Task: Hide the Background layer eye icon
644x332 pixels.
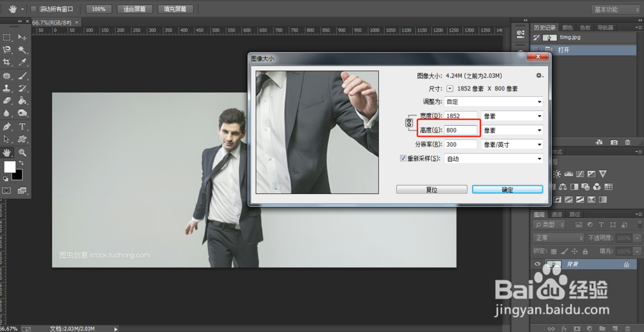Action: tap(537, 264)
